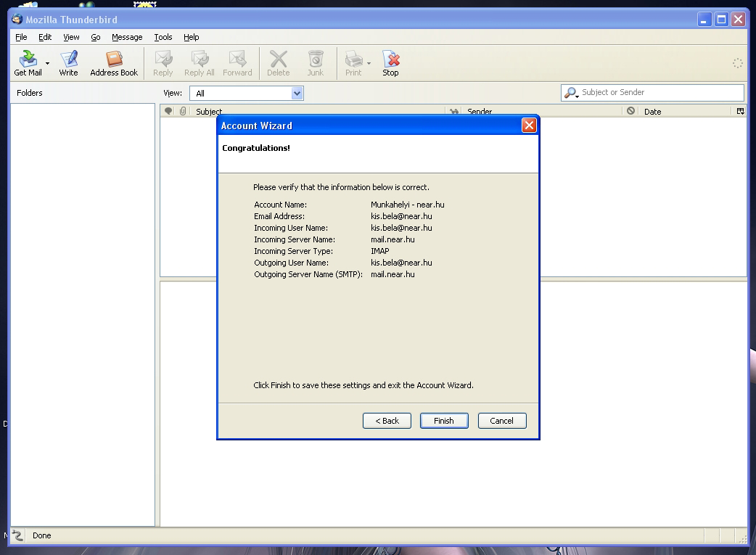756x555 pixels.
Task: Click the Stop toolbar icon
Action: tap(390, 59)
